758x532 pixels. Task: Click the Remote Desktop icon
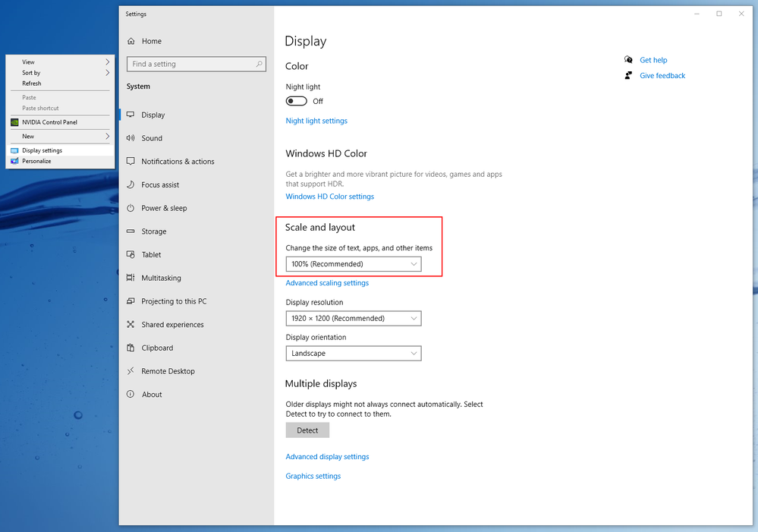click(x=131, y=371)
